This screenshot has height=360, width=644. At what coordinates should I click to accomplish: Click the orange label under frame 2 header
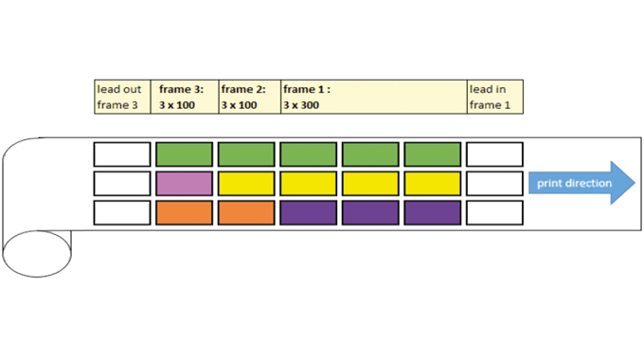[246, 213]
